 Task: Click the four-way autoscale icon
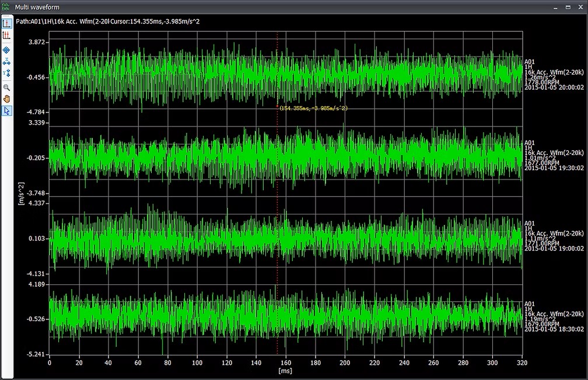[x=6, y=51]
